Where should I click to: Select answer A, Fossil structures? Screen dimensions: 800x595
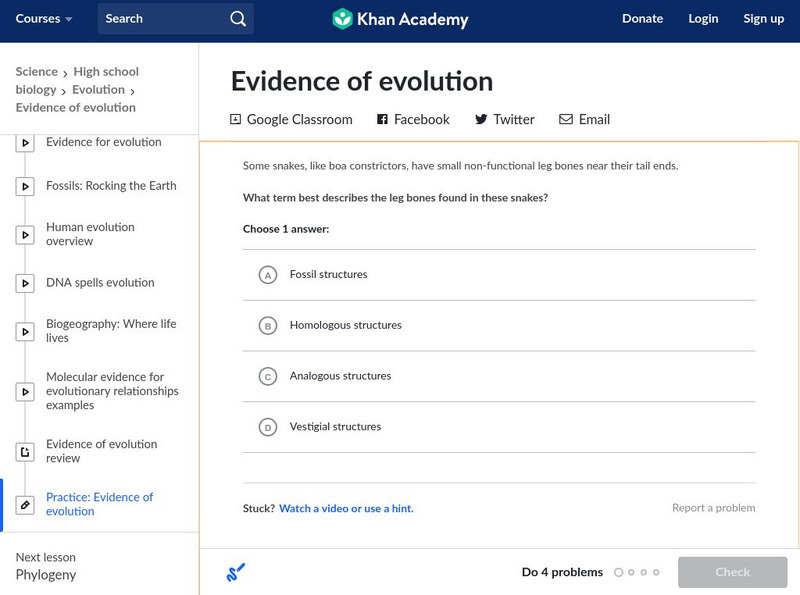[267, 273]
